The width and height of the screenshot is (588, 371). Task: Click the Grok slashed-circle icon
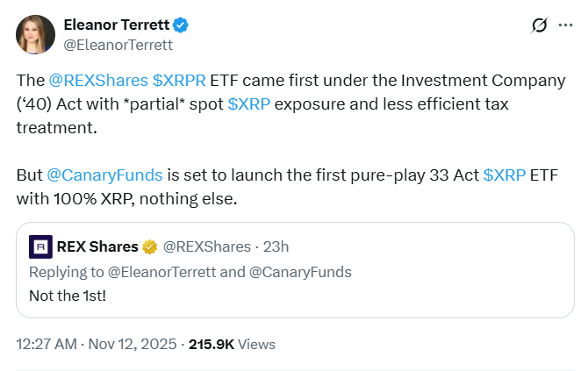540,26
